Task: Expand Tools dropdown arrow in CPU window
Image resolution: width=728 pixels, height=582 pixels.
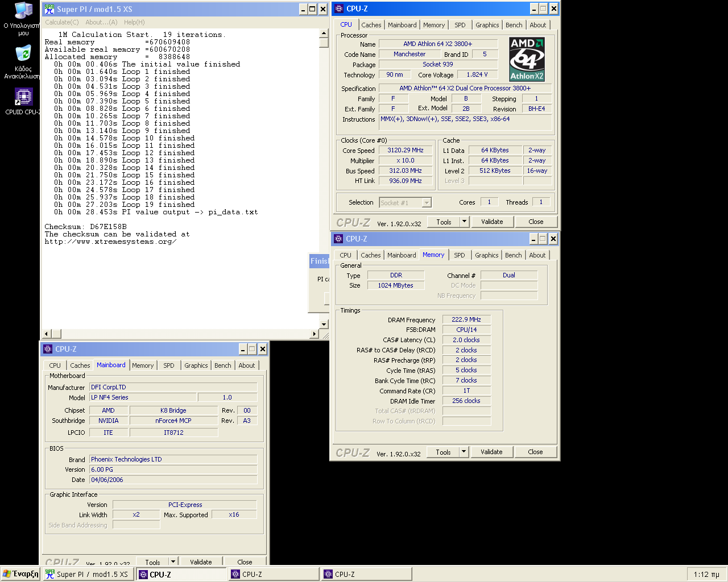Action: pyautogui.click(x=464, y=222)
